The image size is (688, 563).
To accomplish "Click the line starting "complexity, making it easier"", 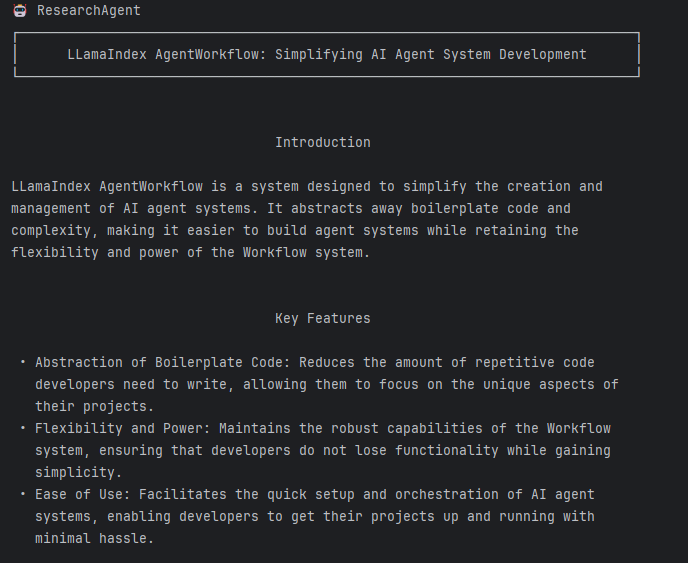I will (x=295, y=230).
